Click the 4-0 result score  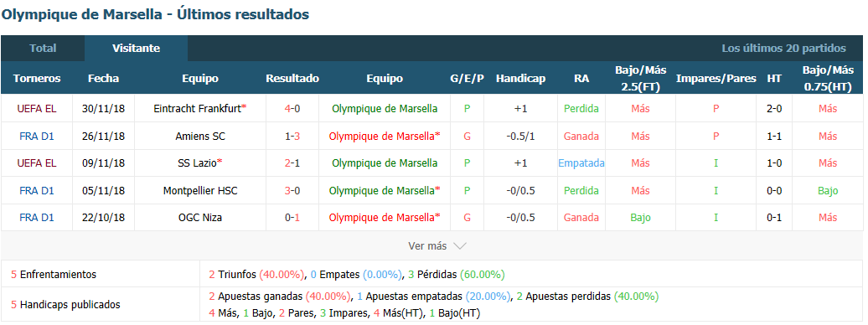click(x=292, y=109)
